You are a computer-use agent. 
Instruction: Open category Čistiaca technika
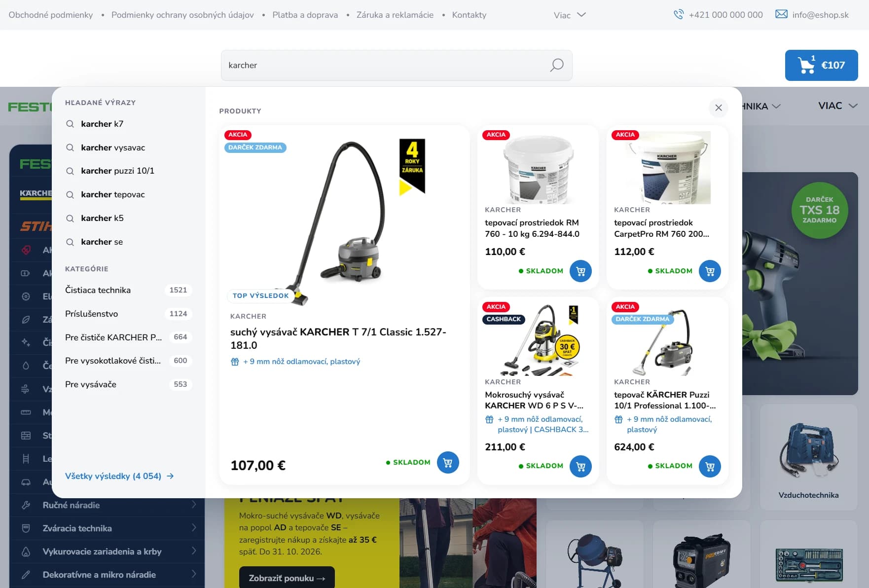(128, 290)
